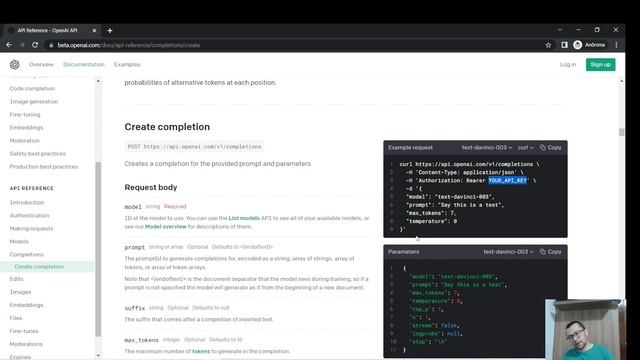This screenshot has height=360, width=640.
Task: Open Introduction under API Reference
Action: tap(27, 202)
